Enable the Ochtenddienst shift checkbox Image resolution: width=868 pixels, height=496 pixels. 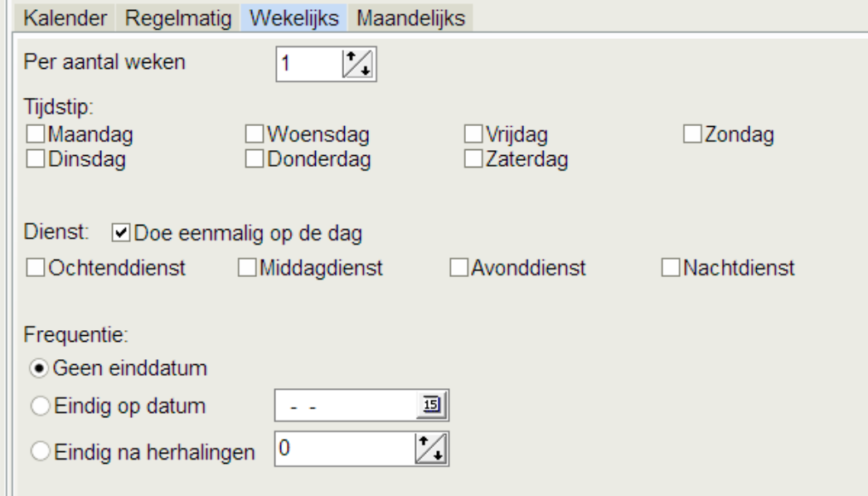[x=35, y=268]
